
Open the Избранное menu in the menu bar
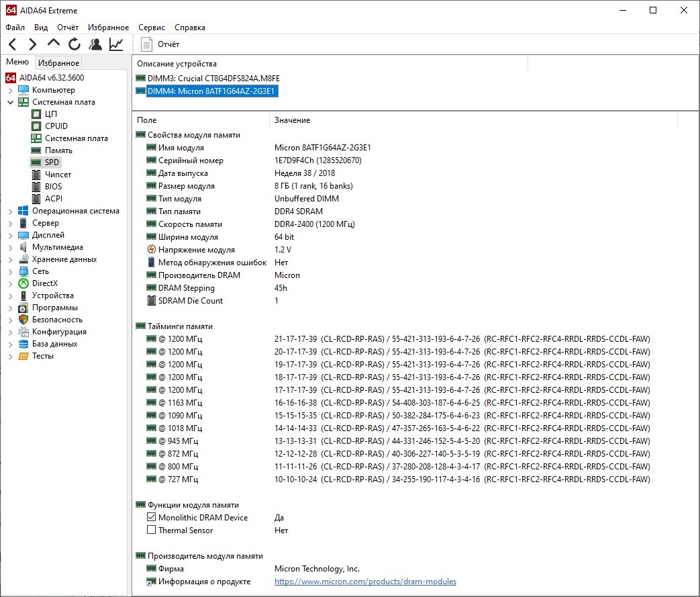pyautogui.click(x=108, y=28)
